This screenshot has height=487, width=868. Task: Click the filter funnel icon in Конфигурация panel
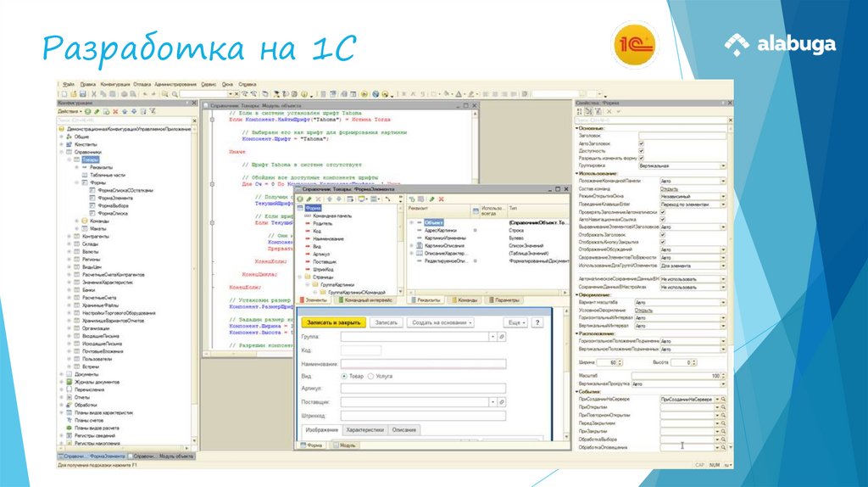click(153, 111)
